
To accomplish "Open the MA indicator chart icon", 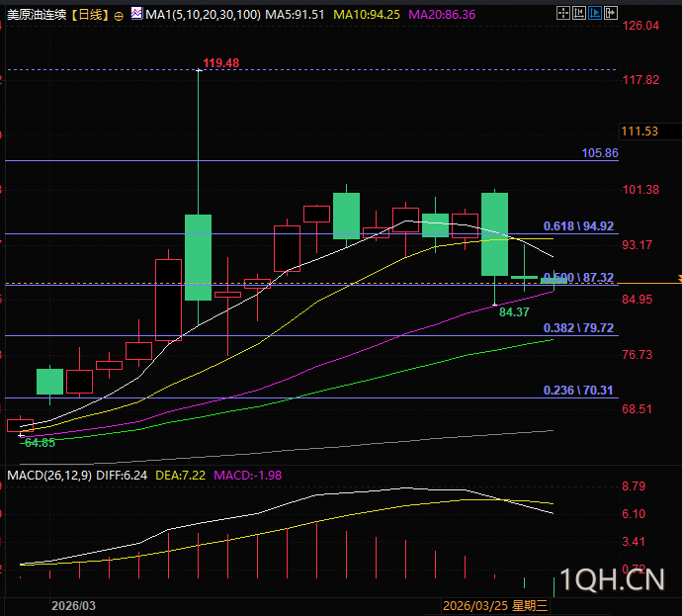I will [136, 14].
